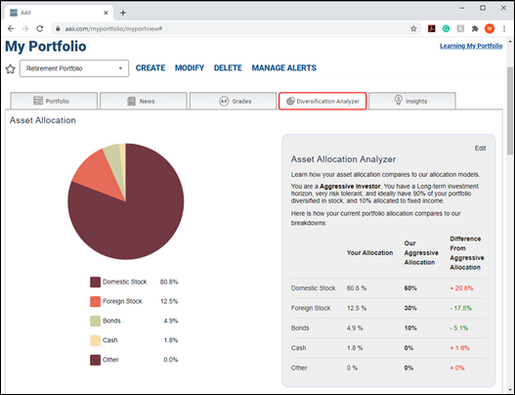Expand the Retirement Portfolio dropdown

coord(74,68)
